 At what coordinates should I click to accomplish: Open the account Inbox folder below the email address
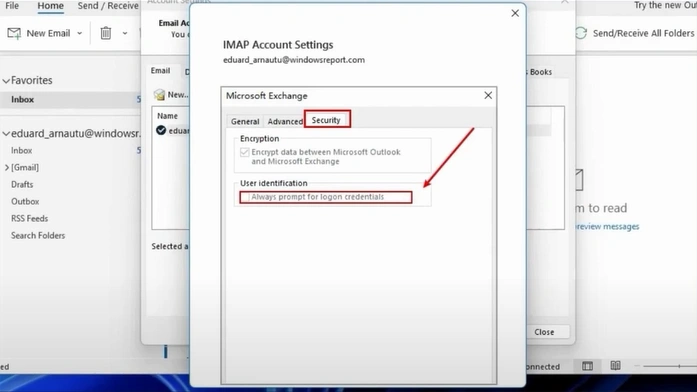(x=22, y=151)
